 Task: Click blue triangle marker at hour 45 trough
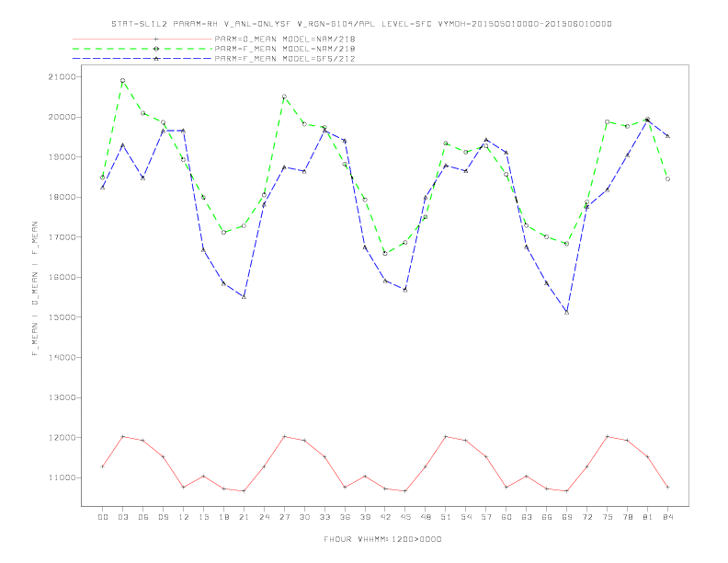(x=405, y=290)
